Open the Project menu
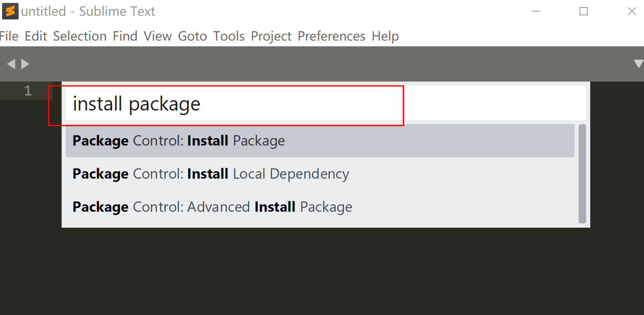The height and width of the screenshot is (315, 644). [271, 36]
